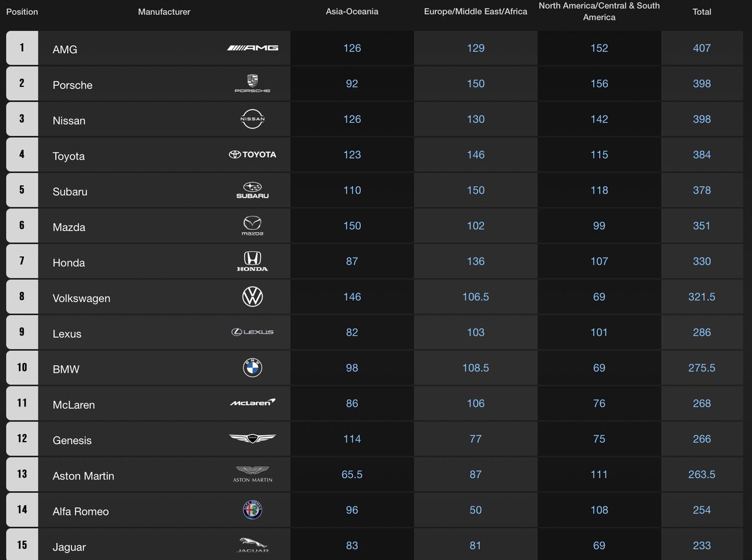Screen dimensions: 752x560
Task: Click position number 15 badge
Action: click(x=22, y=544)
